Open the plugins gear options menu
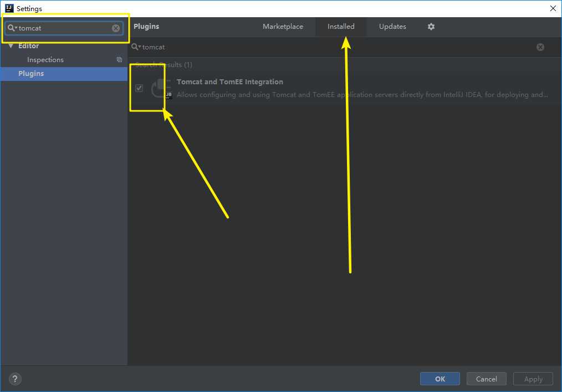This screenshot has height=392, width=562. click(431, 27)
